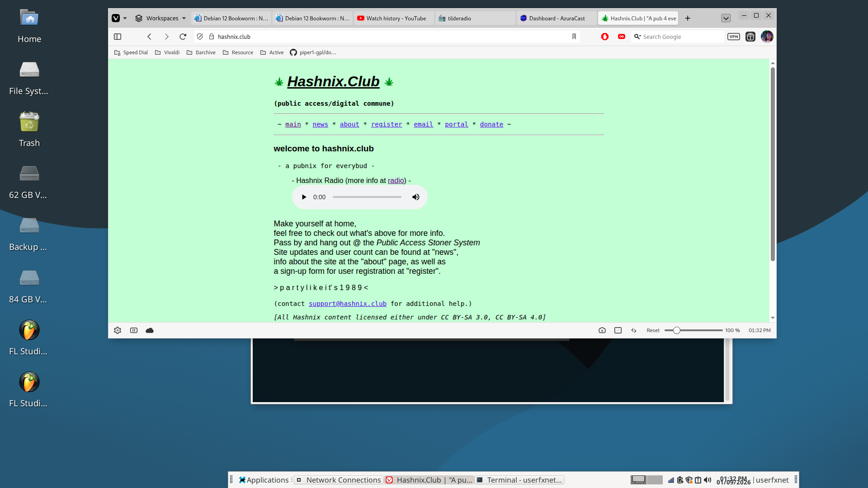Adjust the page zoom slider

[676, 330]
